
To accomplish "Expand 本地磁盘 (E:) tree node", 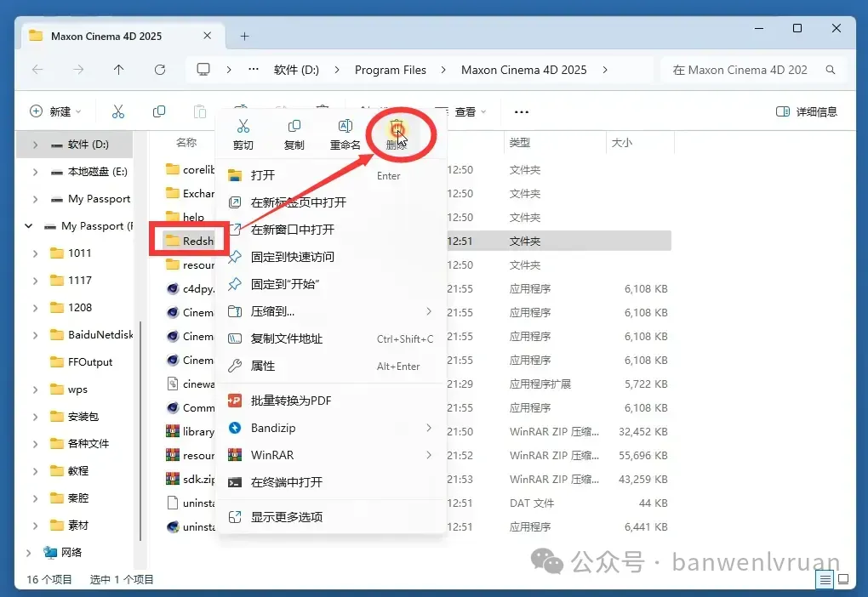I will [35, 172].
